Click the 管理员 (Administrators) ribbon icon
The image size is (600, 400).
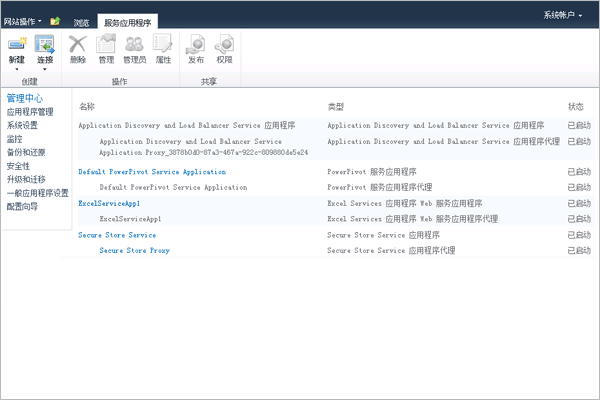click(134, 44)
